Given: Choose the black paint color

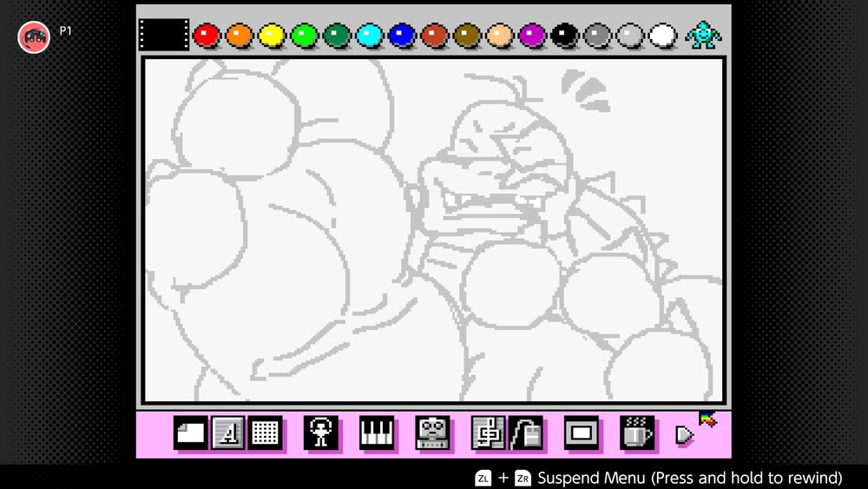Looking at the screenshot, I should [x=565, y=36].
